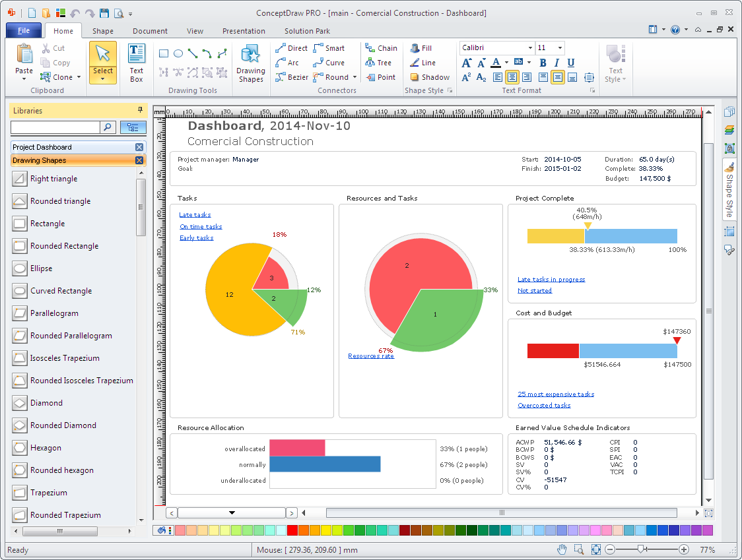This screenshot has width=742, height=560.
Task: Click the Chain connector icon
Action: 370,48
